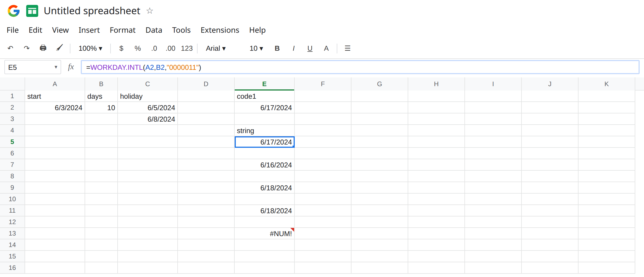Apply currency format with dollar icon

[121, 48]
